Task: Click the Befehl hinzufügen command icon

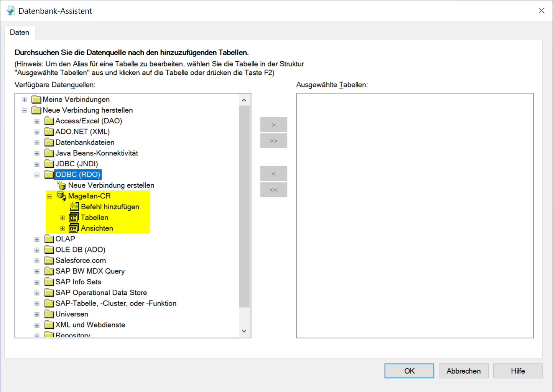Action: (74, 207)
